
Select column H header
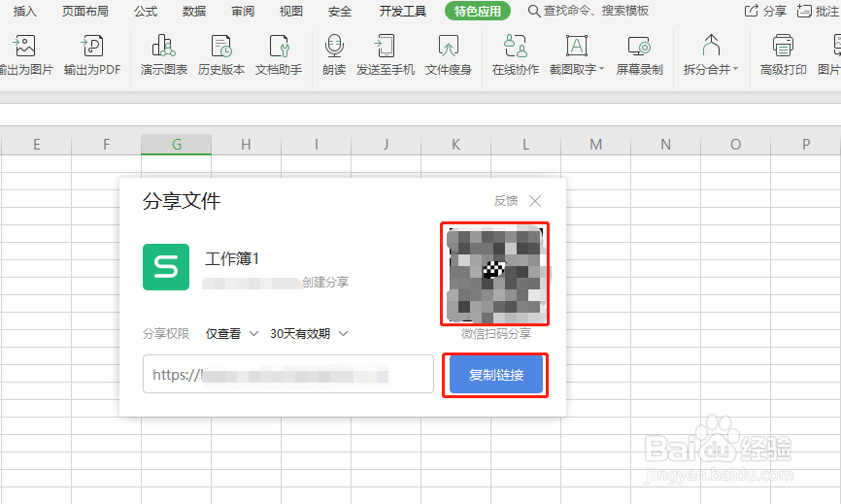point(247,145)
